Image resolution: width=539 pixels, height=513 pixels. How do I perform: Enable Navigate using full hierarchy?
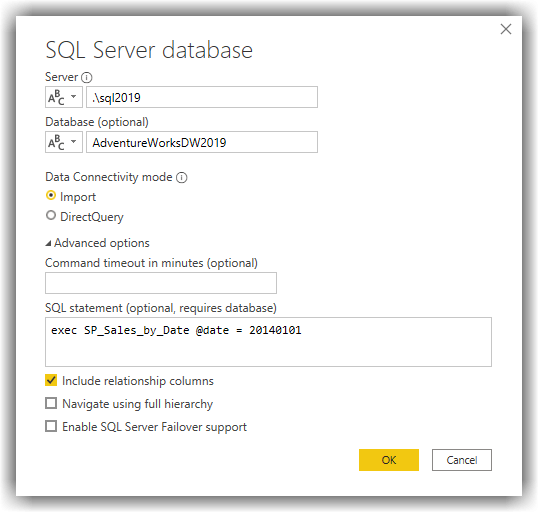point(51,403)
